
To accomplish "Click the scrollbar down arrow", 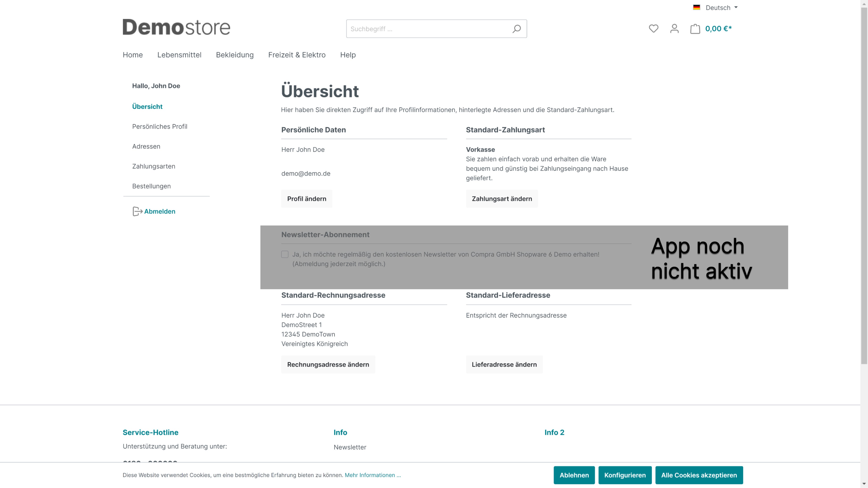I will [864, 484].
